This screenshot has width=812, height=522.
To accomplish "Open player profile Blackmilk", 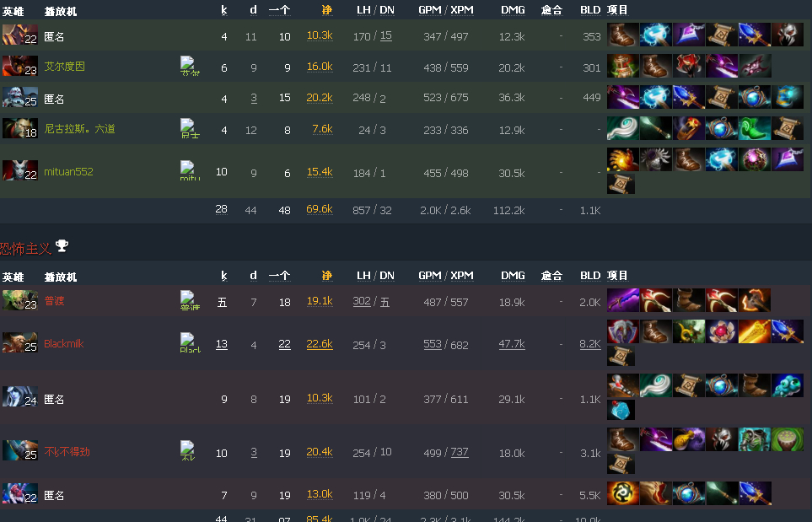I will (x=64, y=344).
